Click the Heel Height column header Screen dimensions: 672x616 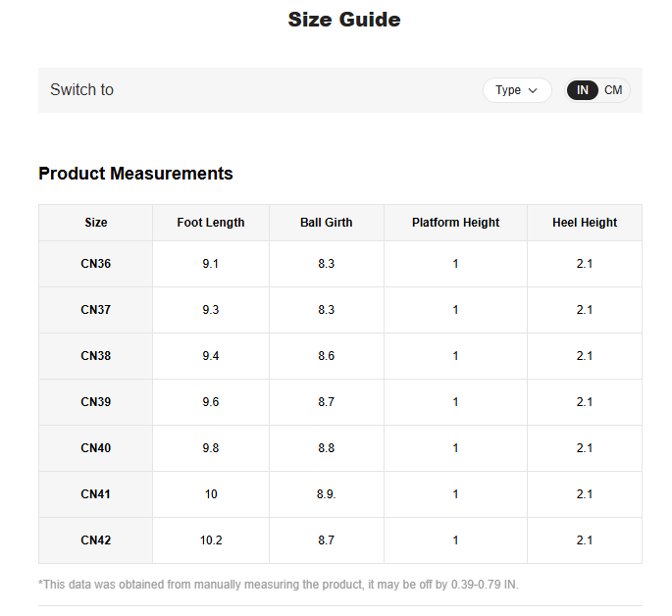click(x=585, y=223)
